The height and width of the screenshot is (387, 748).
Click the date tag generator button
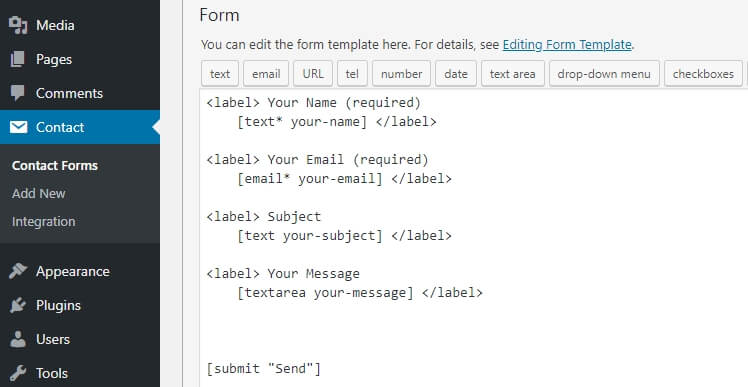click(456, 74)
